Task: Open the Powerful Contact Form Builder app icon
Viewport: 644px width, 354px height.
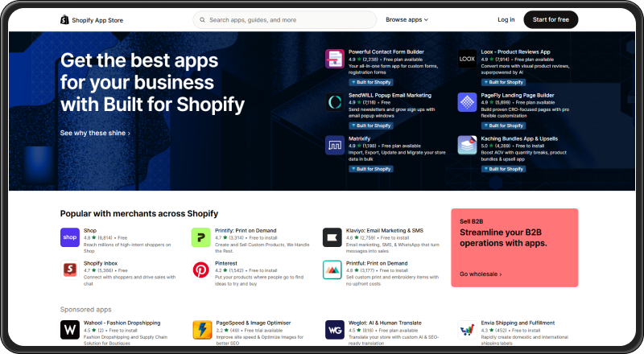Action: tap(335, 59)
